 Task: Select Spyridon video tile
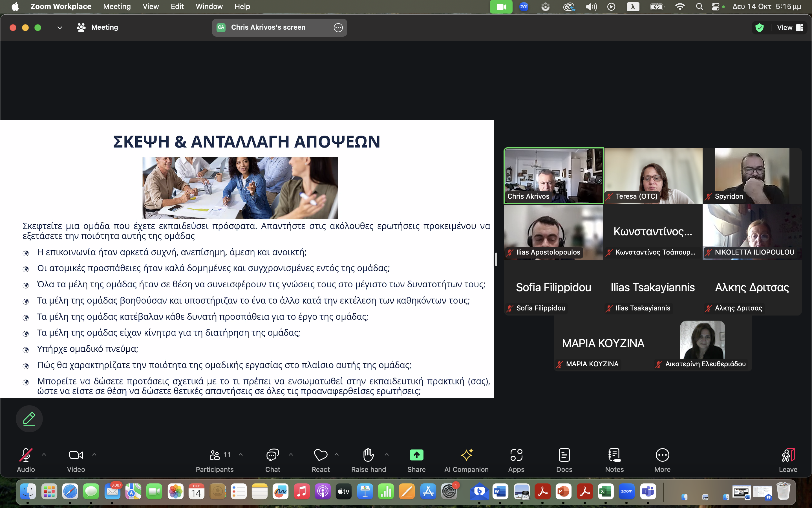[752, 176]
